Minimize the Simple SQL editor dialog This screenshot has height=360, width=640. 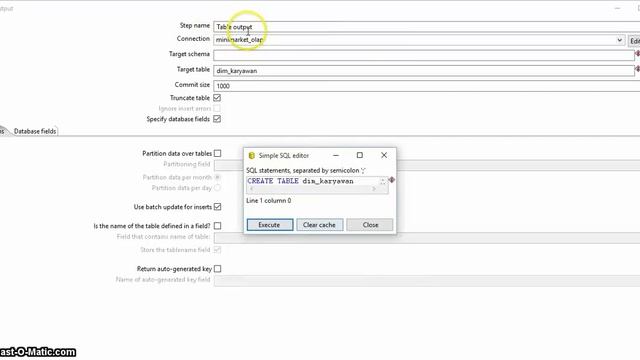coord(336,156)
